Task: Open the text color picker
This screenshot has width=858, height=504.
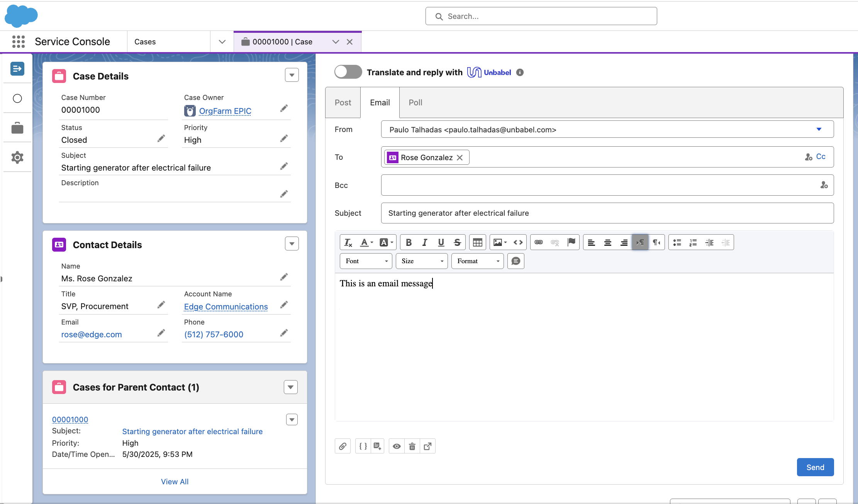Action: point(366,242)
